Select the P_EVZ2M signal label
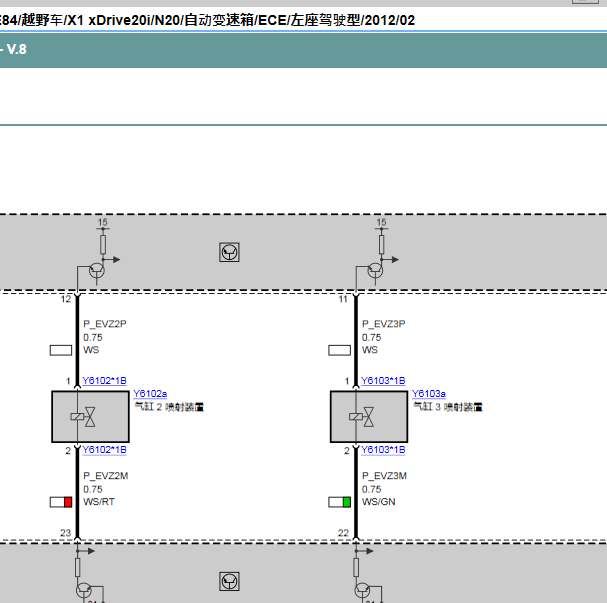Screen dimensions: 607x603 pos(106,476)
